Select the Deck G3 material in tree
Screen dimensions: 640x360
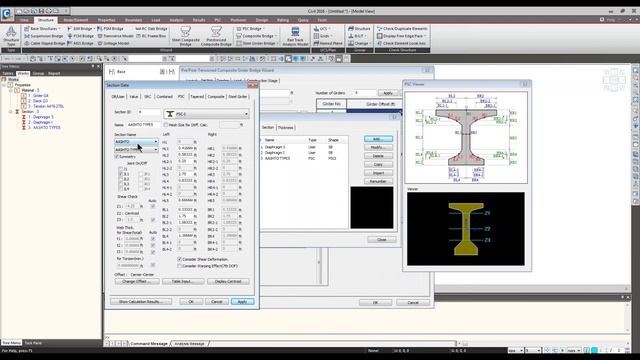pyautogui.click(x=38, y=101)
